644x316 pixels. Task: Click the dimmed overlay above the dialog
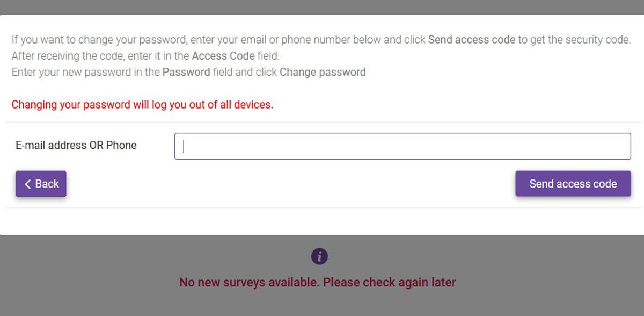point(322,7)
